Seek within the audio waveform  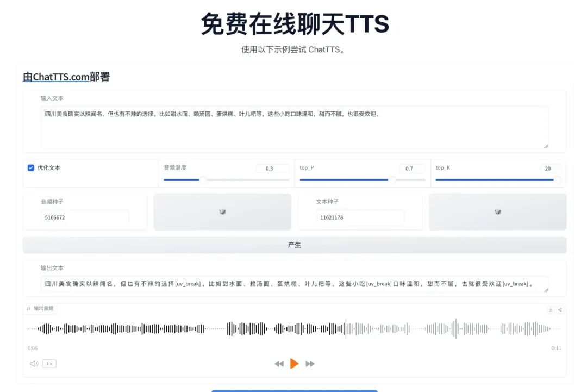click(294, 329)
